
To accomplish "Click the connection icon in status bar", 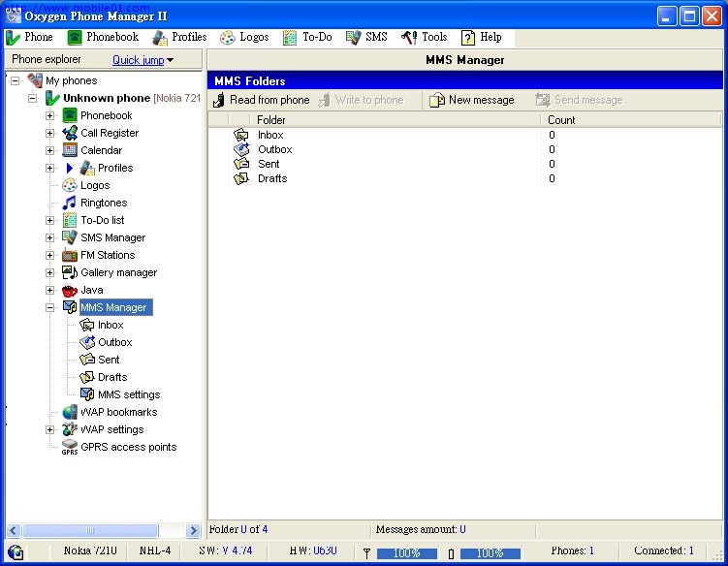I will click(x=16, y=552).
